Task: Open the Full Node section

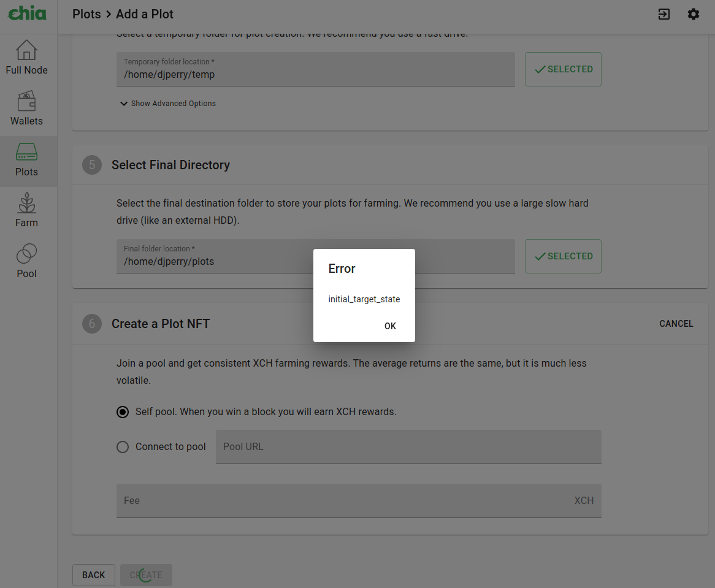Action: click(26, 57)
